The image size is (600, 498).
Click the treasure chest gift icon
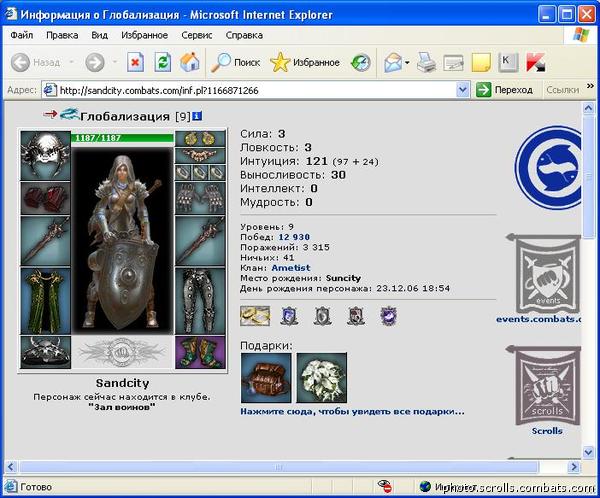[266, 378]
